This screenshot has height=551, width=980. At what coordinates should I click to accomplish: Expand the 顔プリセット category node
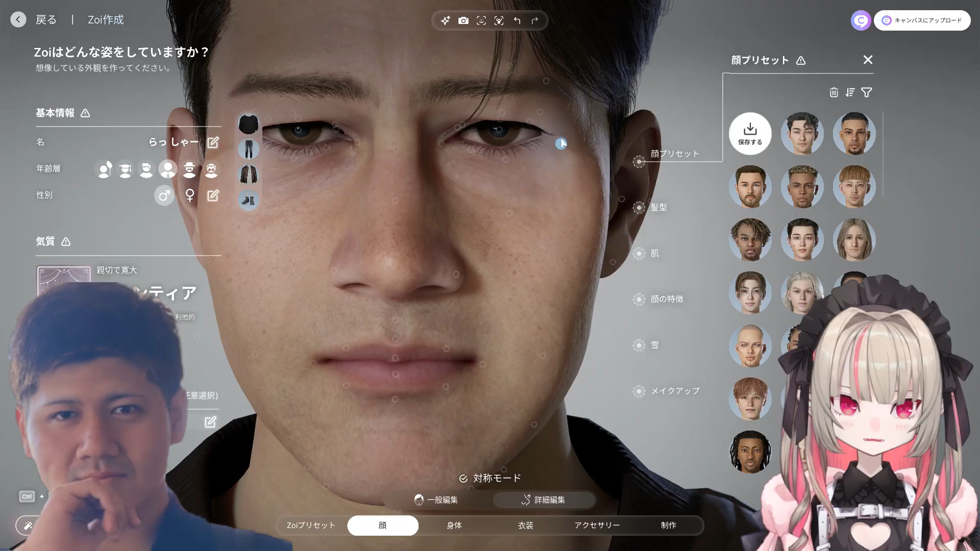(639, 162)
